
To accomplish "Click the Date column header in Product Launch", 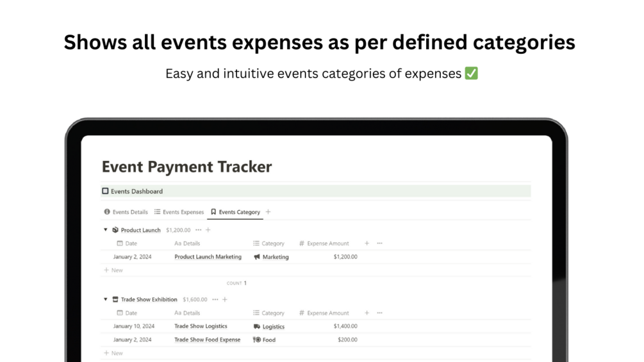I will (127, 243).
